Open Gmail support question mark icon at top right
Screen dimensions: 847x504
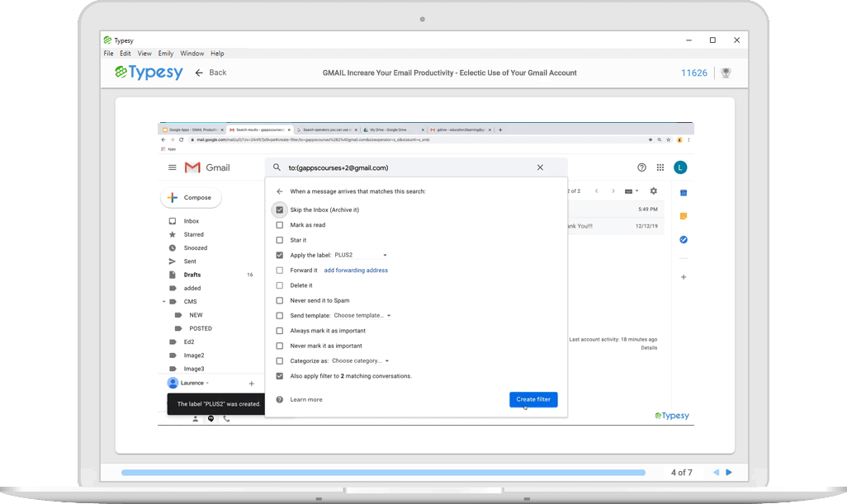pyautogui.click(x=641, y=167)
